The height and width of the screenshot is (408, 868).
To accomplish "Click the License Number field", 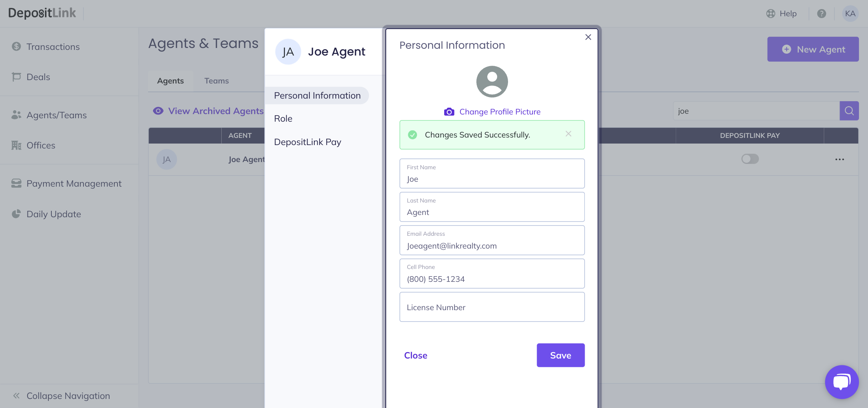I will pos(492,307).
